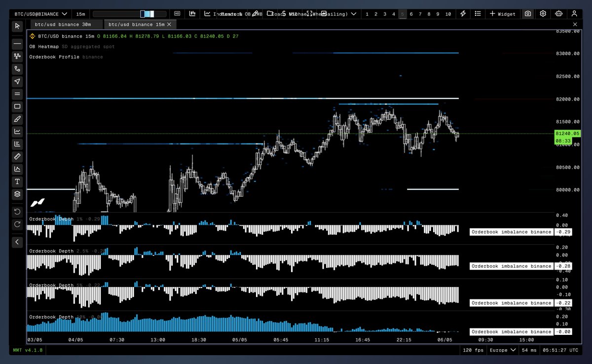Screen dimensions: 592x364
Task: Switch to layout number 10
Action: tap(448, 14)
